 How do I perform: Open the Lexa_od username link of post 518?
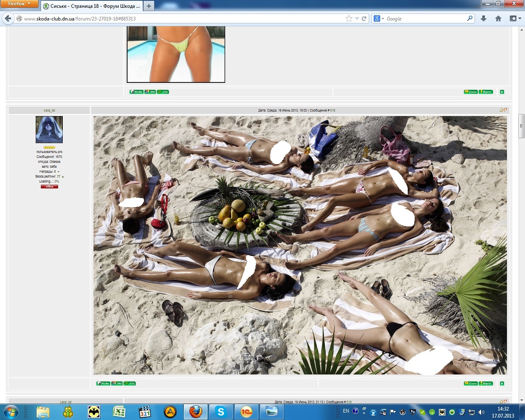[49, 110]
